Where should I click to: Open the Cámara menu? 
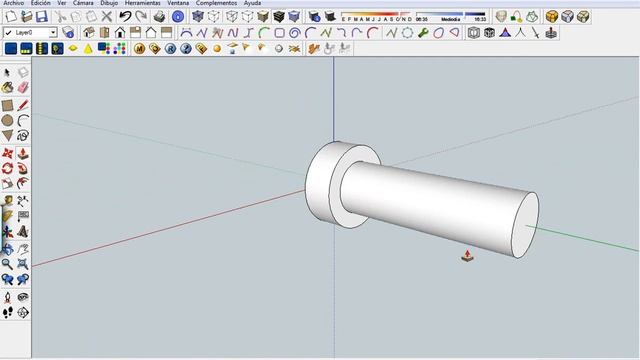83,3
